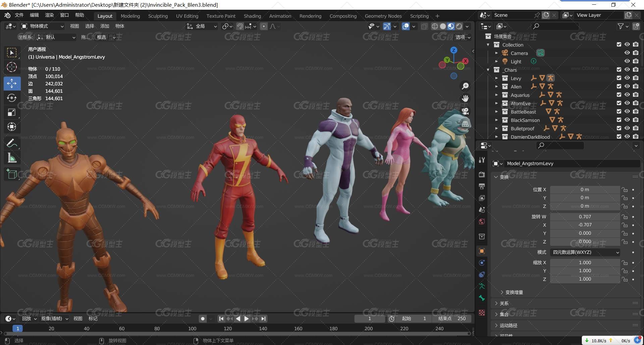
Task: Open the Texture properties tab
Action: tap(482, 313)
